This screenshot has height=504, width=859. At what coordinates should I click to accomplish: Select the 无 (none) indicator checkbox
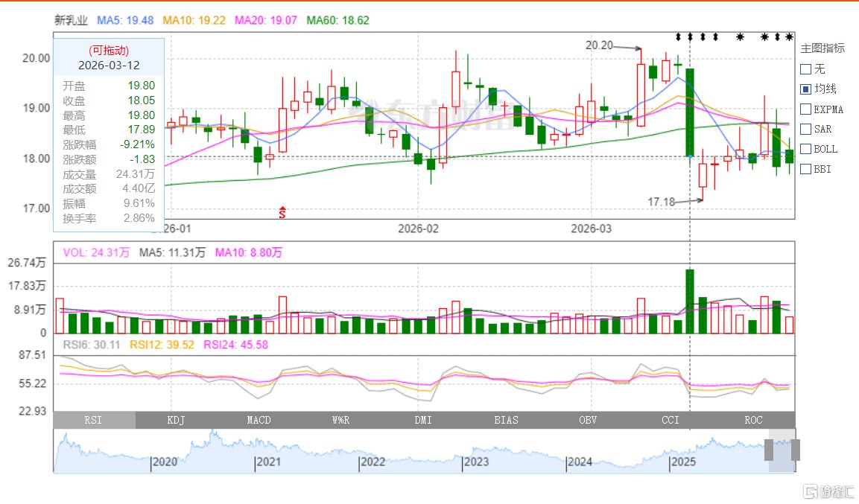[806, 69]
